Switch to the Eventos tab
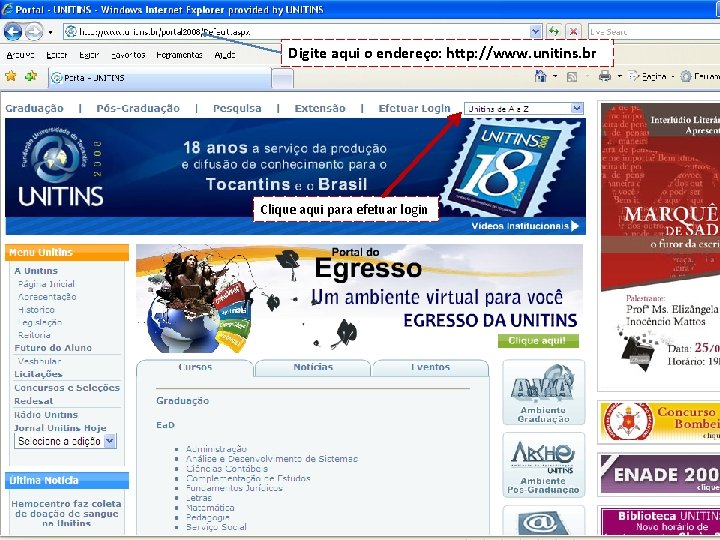 click(x=430, y=367)
